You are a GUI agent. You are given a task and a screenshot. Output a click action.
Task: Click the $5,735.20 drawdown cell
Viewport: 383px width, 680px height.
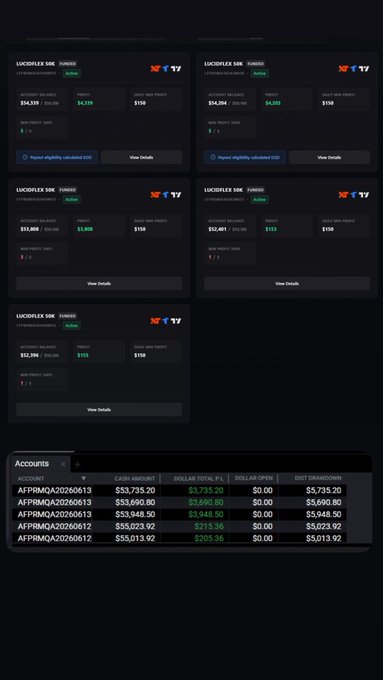click(x=324, y=490)
